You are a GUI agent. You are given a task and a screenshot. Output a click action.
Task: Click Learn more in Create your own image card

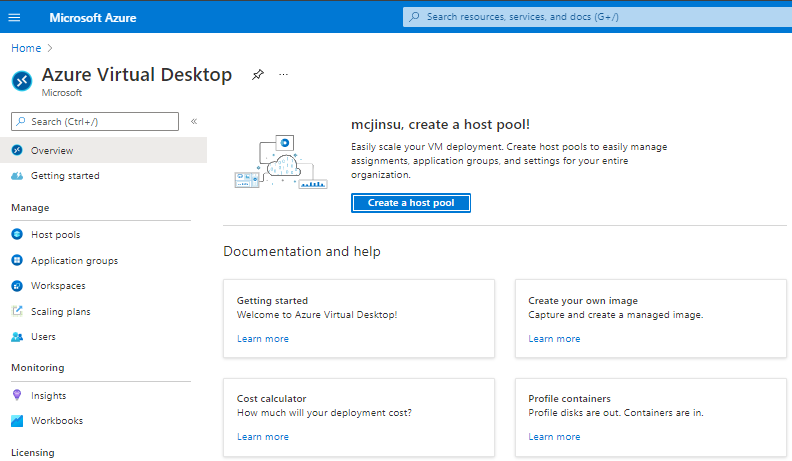pyautogui.click(x=554, y=339)
